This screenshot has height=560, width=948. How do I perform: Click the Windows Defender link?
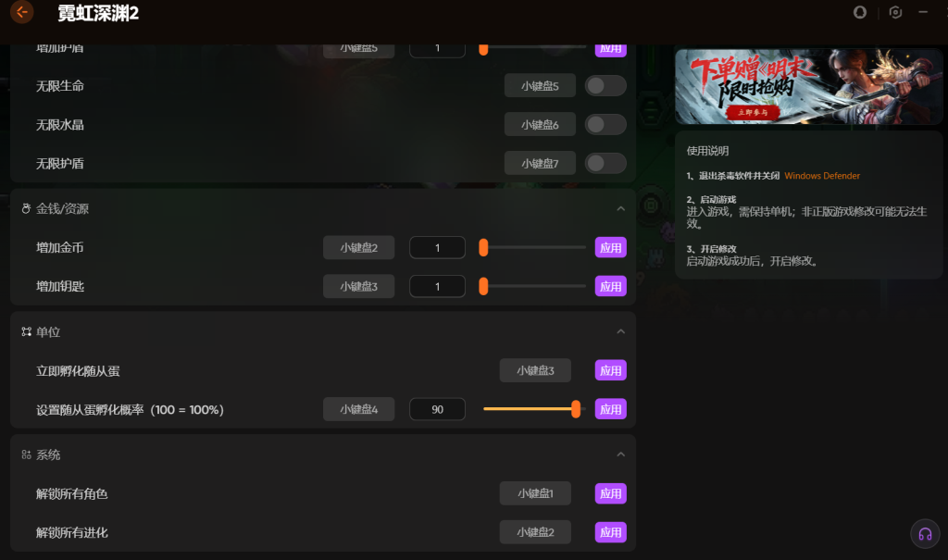[x=822, y=175]
